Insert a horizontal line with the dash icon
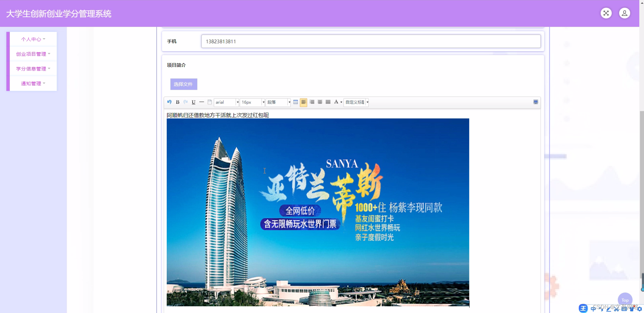Image resolution: width=644 pixels, height=313 pixels. click(202, 102)
